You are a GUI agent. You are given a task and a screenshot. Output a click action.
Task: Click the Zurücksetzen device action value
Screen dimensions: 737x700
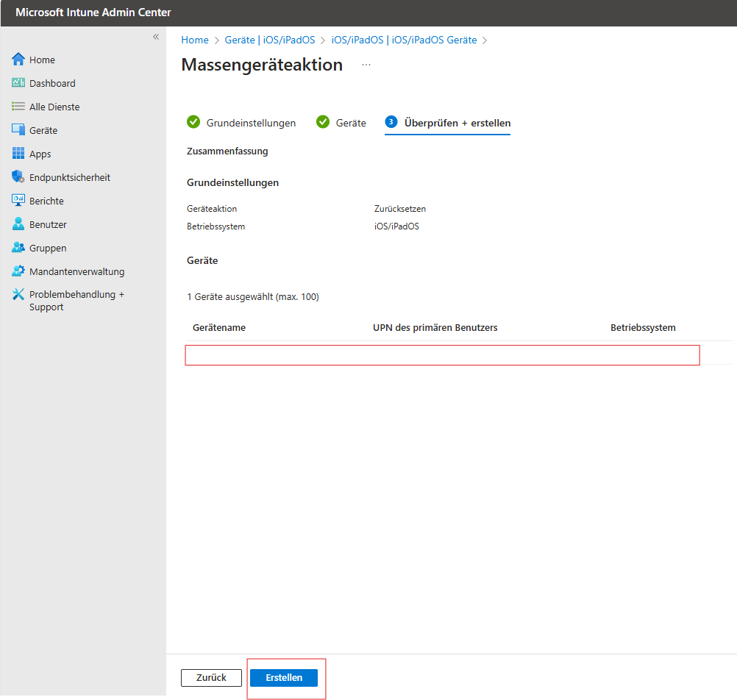(x=400, y=209)
